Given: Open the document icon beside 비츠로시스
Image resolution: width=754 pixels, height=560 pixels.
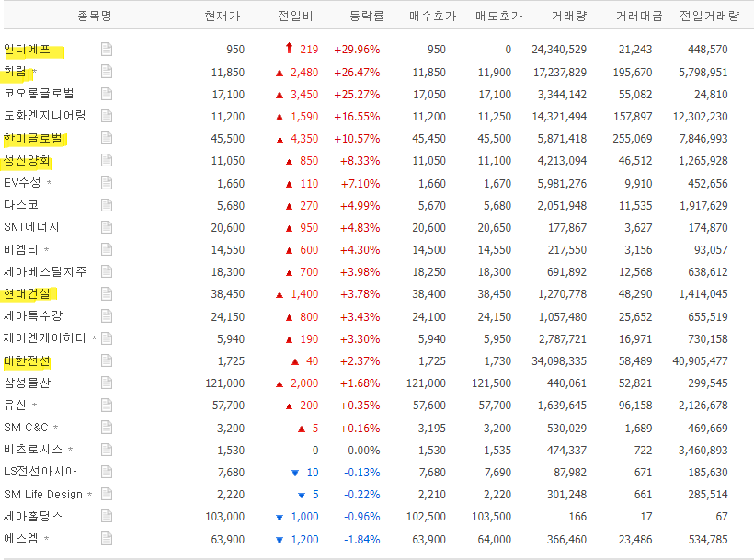Looking at the screenshot, I should tap(107, 450).
